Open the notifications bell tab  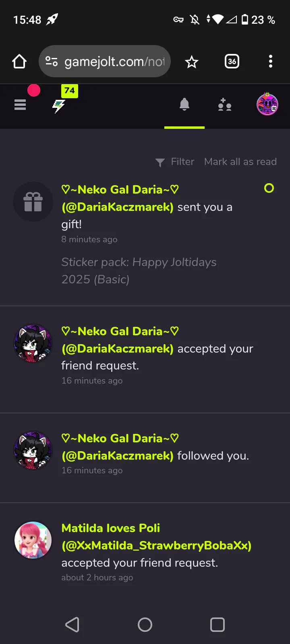coord(184,105)
